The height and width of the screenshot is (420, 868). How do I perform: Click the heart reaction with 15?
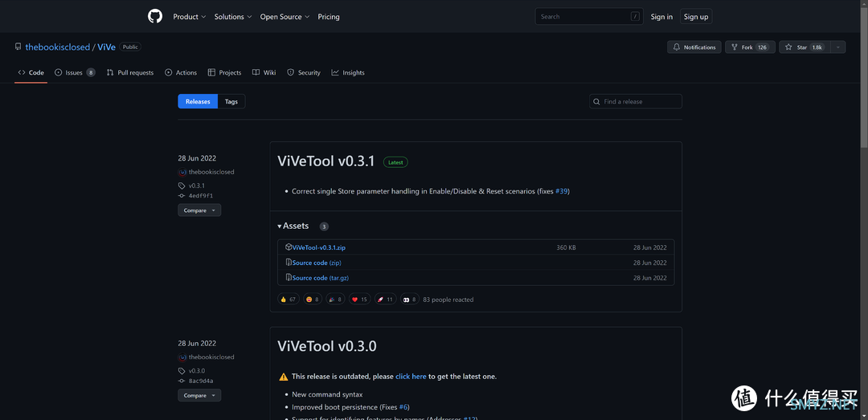[360, 300]
